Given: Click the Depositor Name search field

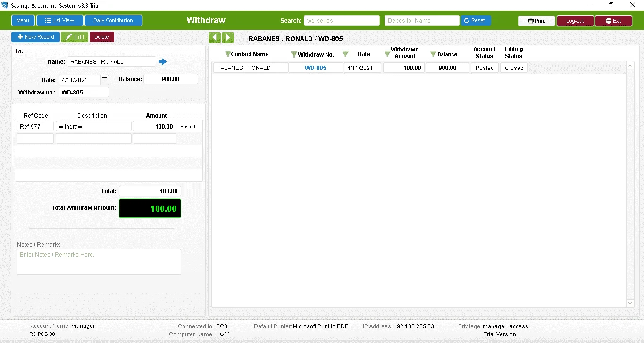Looking at the screenshot, I should point(422,20).
